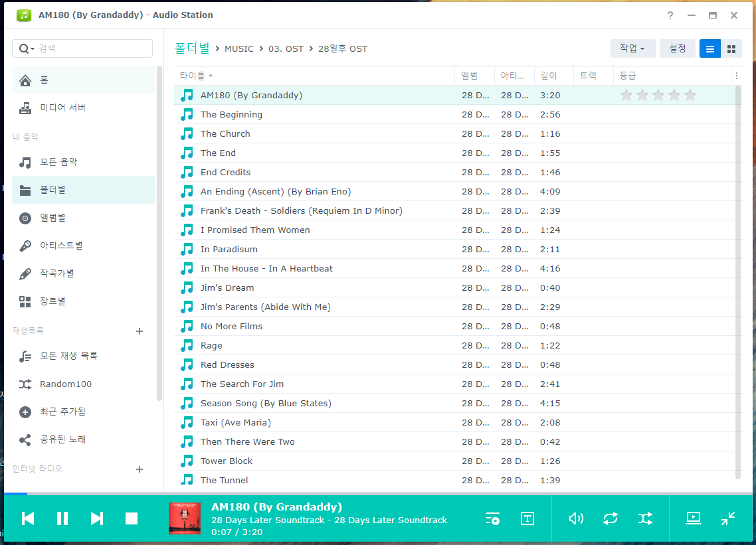Select 장르별 in sidebar
Image resolution: width=756 pixels, height=545 pixels.
(84, 301)
